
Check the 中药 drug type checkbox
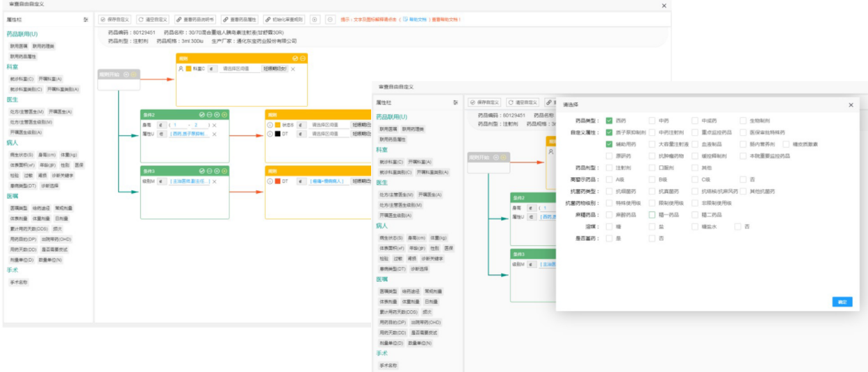point(651,121)
